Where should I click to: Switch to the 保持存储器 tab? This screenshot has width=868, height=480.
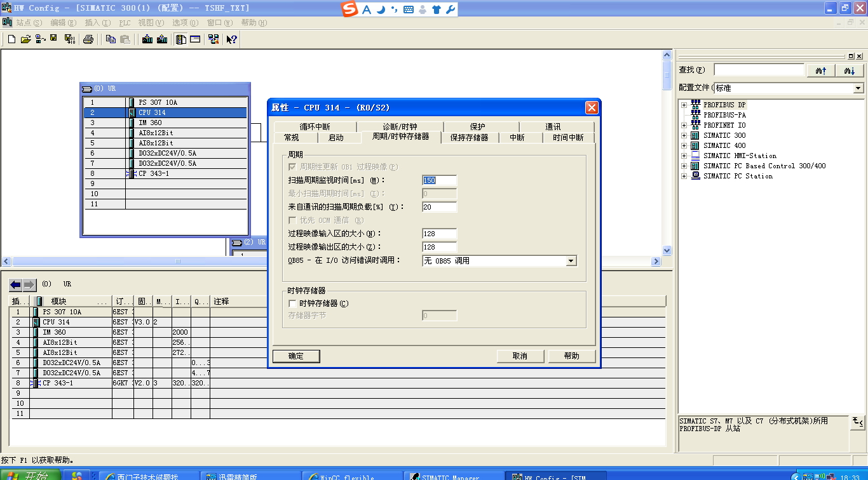coord(470,137)
